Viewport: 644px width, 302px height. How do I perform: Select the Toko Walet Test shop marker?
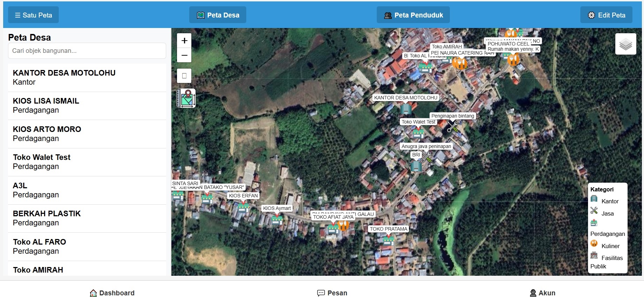[x=418, y=133]
